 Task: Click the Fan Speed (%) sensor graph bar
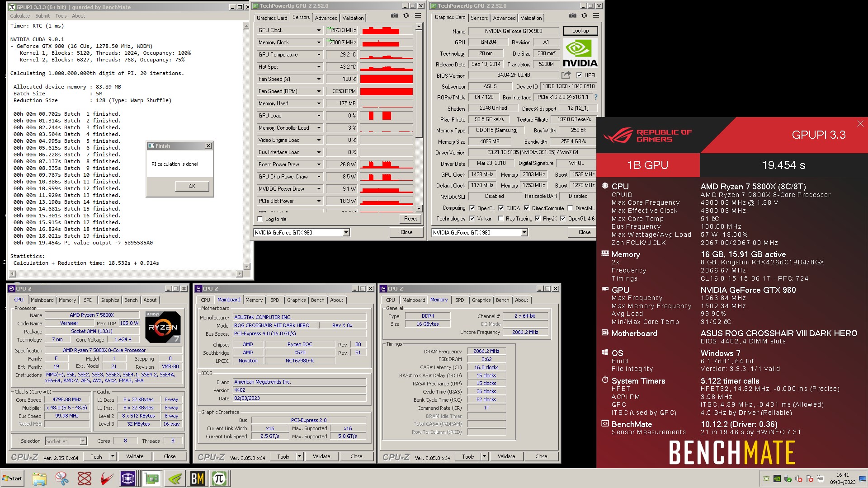point(387,79)
